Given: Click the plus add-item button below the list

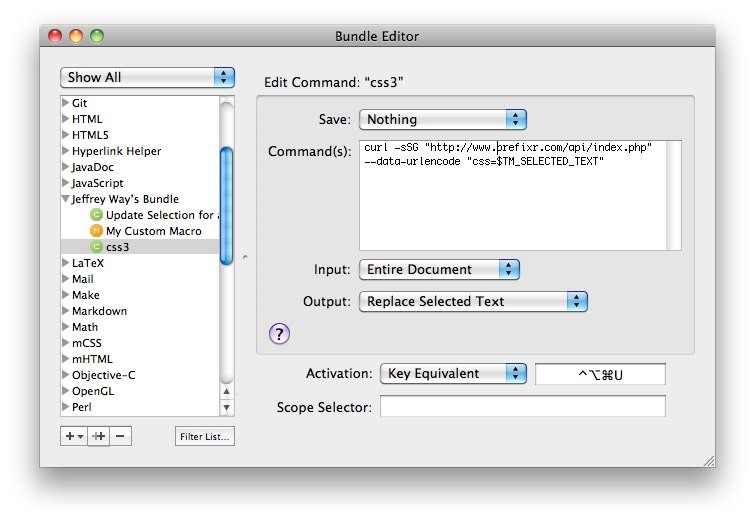Looking at the screenshot, I should [74, 436].
